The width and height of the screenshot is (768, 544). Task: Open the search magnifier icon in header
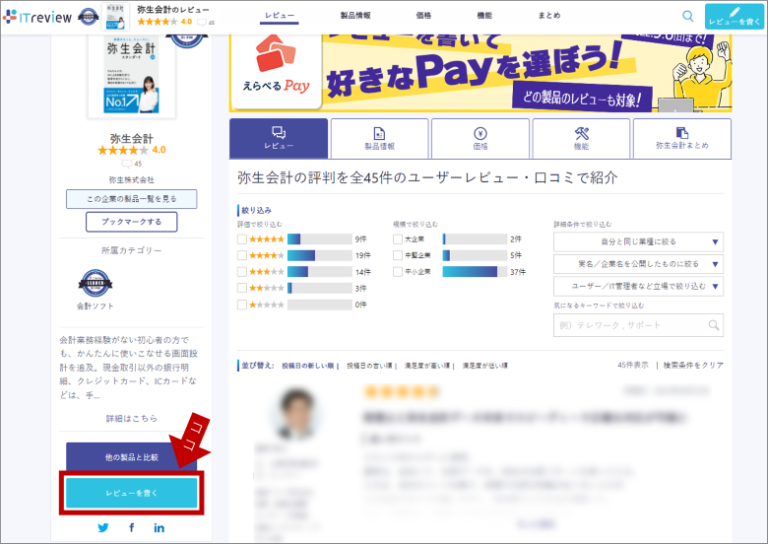(x=688, y=16)
